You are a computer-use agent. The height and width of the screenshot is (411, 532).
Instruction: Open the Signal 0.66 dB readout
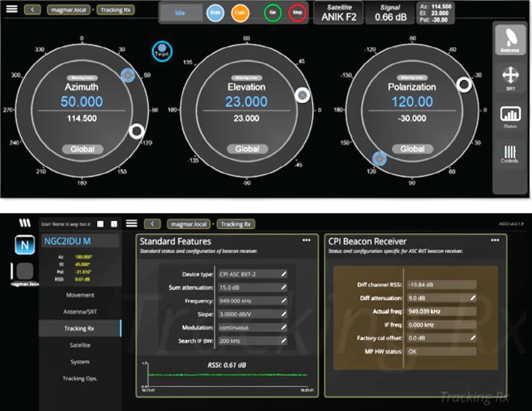coord(390,13)
